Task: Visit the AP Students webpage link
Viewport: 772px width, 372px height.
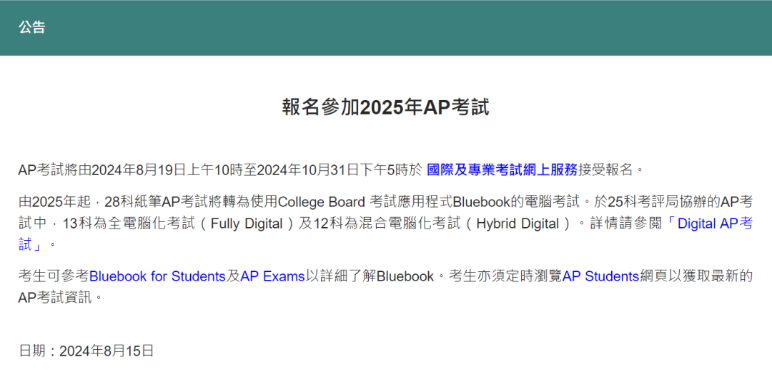Action: pyautogui.click(x=601, y=277)
